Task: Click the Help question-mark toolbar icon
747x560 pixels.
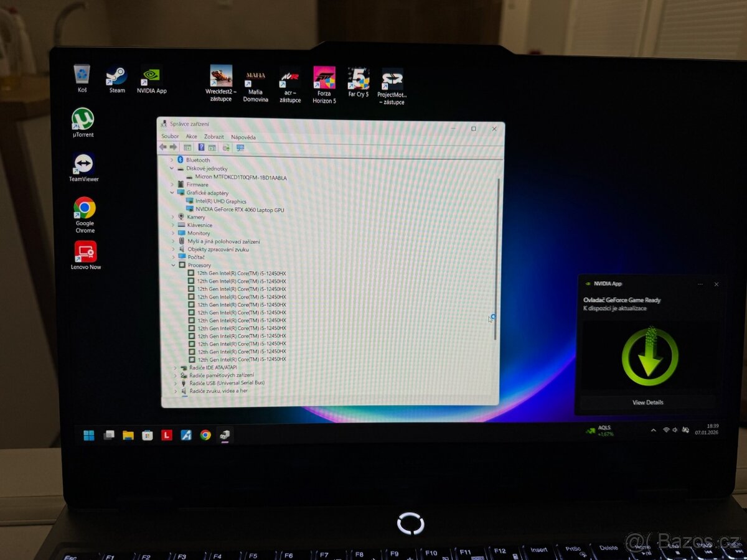Action: tap(201, 147)
